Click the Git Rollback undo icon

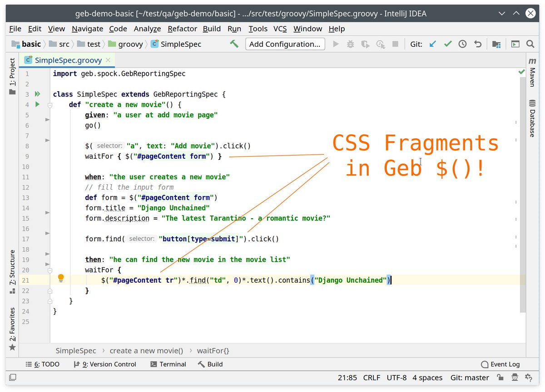[477, 44]
